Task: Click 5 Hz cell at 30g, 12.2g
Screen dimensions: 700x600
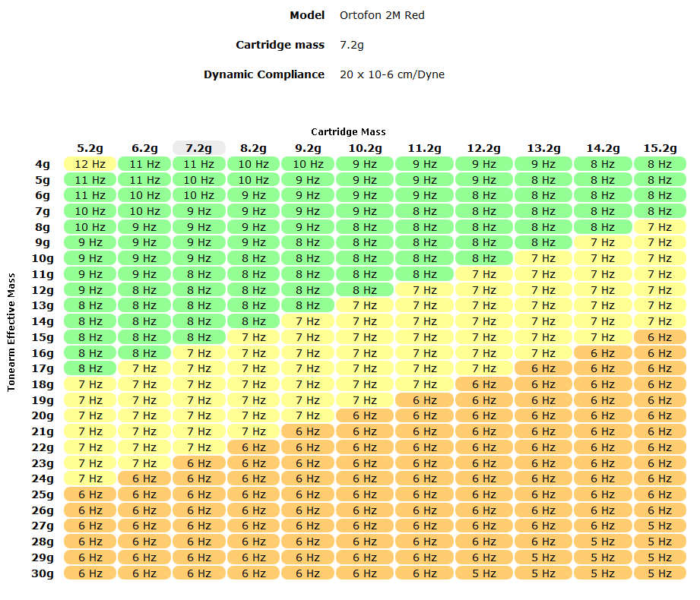Action: click(x=483, y=573)
